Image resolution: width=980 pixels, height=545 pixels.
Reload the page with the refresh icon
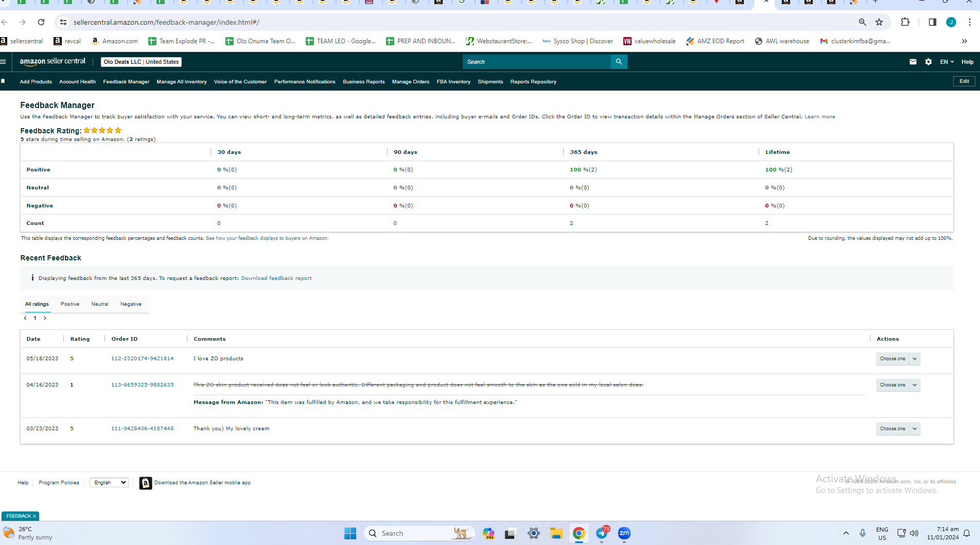41,22
